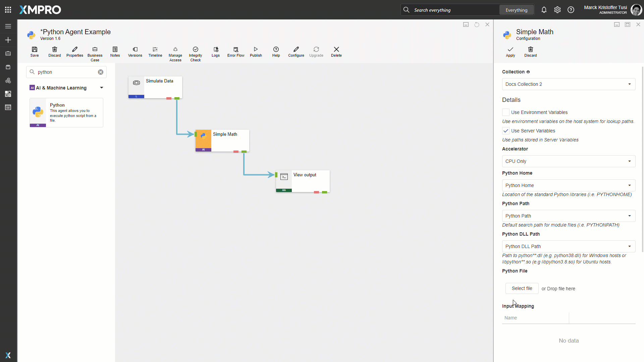Clear the python search text
The width and height of the screenshot is (644, 362).
[101, 72]
